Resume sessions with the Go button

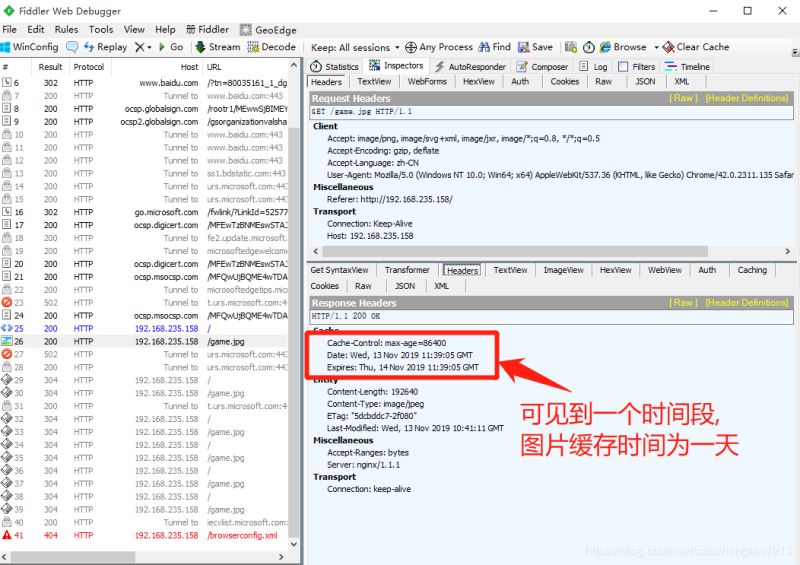point(170,47)
